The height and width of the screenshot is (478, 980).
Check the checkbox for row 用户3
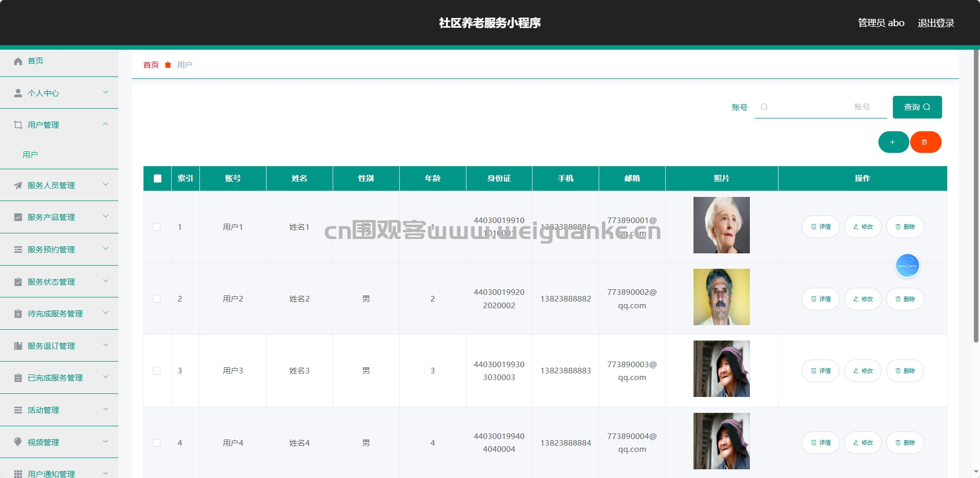pos(157,370)
